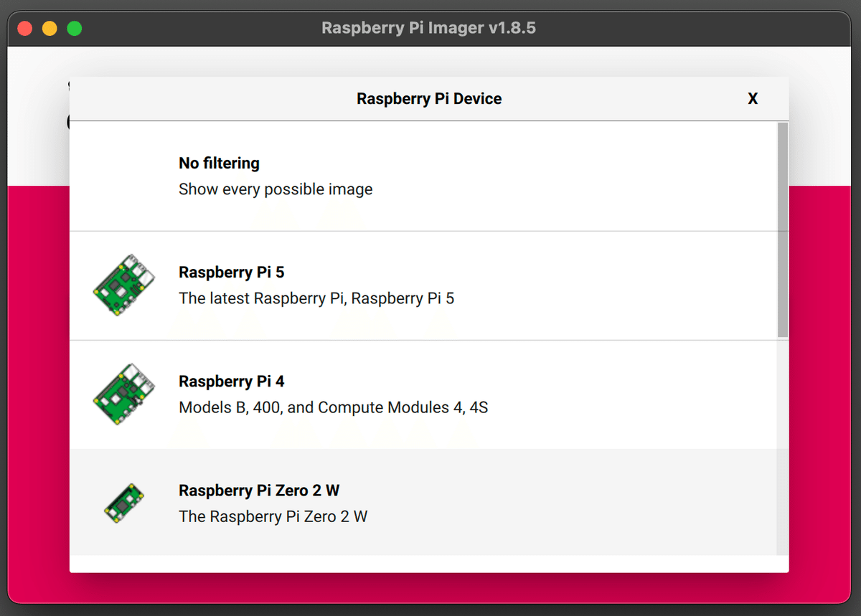This screenshot has height=616, width=861.
Task: Click the green zoom window button
Action: (74, 29)
